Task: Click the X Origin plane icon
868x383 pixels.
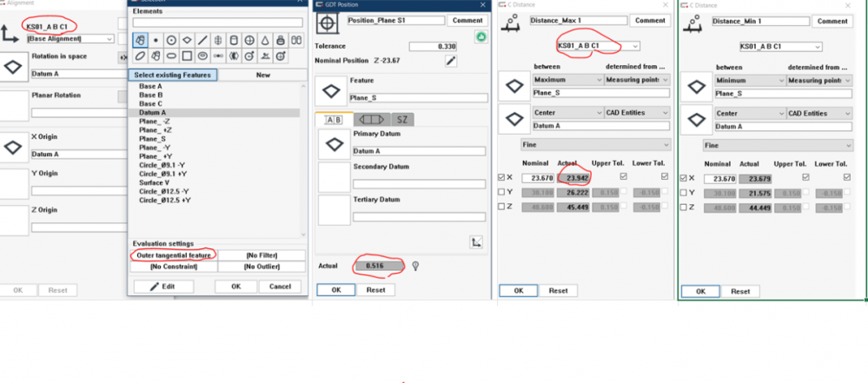Action: [13, 148]
